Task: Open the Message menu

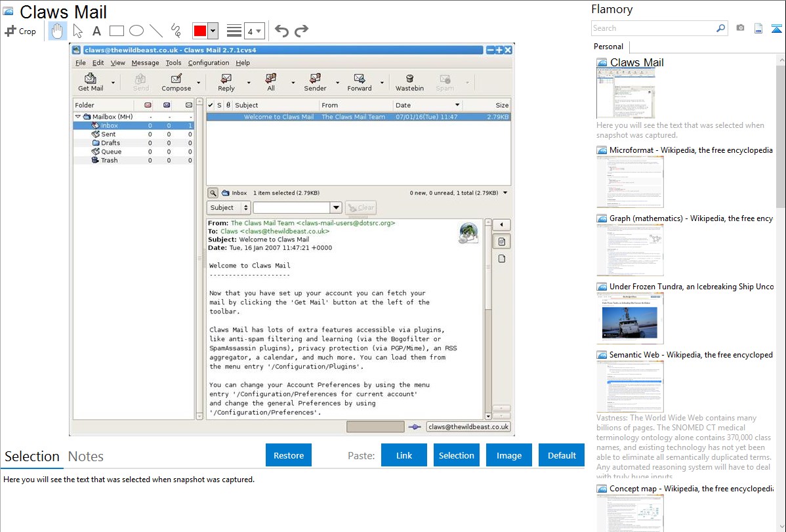Action: click(145, 63)
